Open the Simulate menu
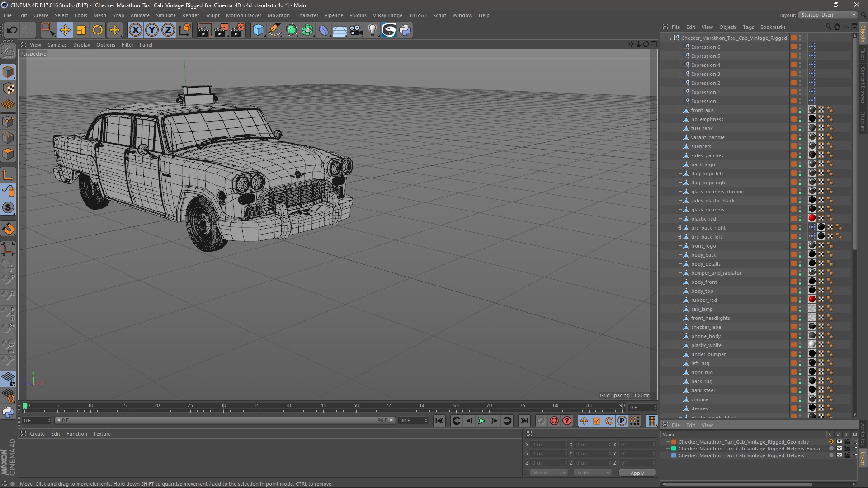The width and height of the screenshot is (868, 488). [166, 15]
